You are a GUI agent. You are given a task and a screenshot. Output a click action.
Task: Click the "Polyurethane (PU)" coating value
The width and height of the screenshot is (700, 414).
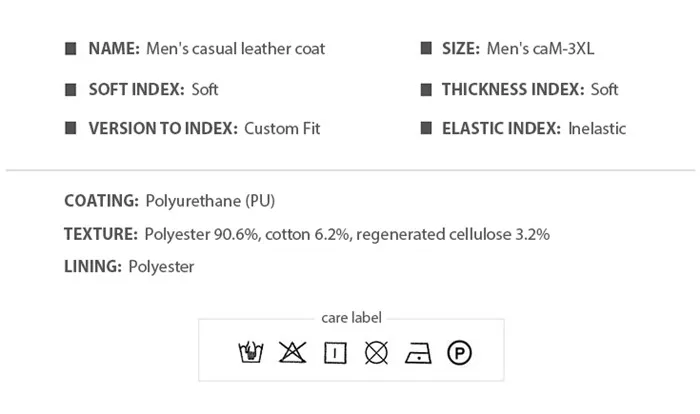[x=210, y=201]
